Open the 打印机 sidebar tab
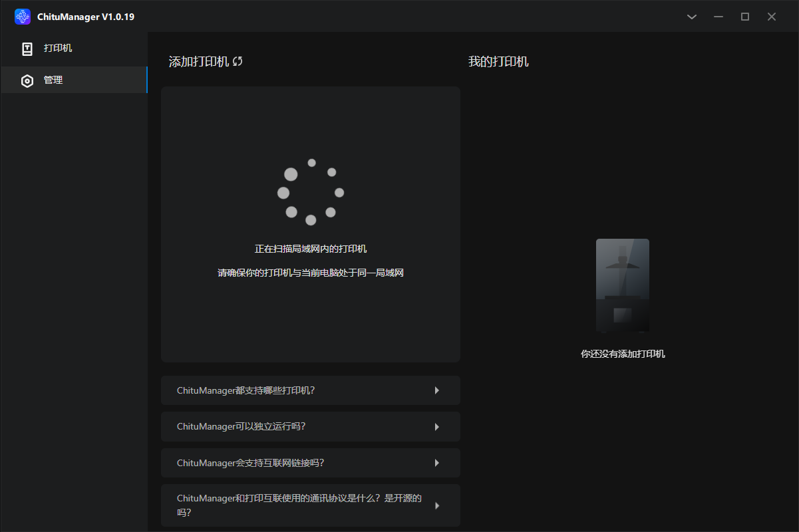 [74, 49]
